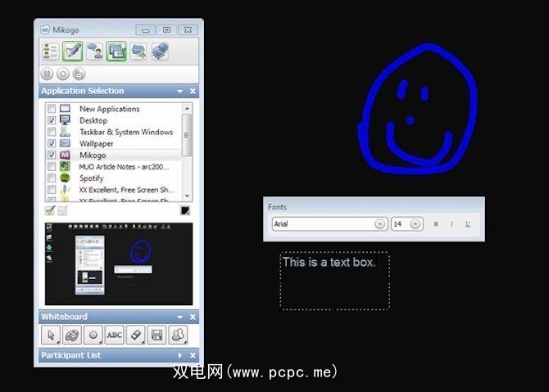This screenshot has height=392, width=549.
Task: Open the settings gear icon
Action: 160,52
